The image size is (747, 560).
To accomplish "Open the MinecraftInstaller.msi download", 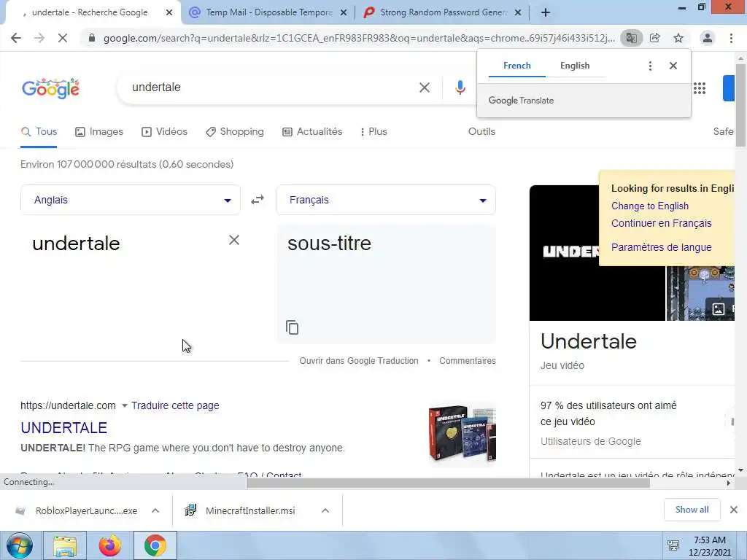I will pyautogui.click(x=250, y=510).
